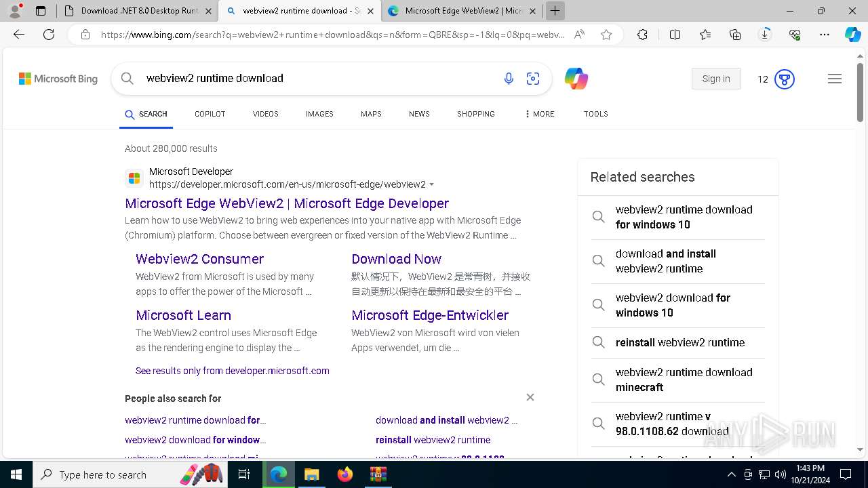The height and width of the screenshot is (488, 868).
Task: Select the IMAGES search tab
Action: pos(319,114)
